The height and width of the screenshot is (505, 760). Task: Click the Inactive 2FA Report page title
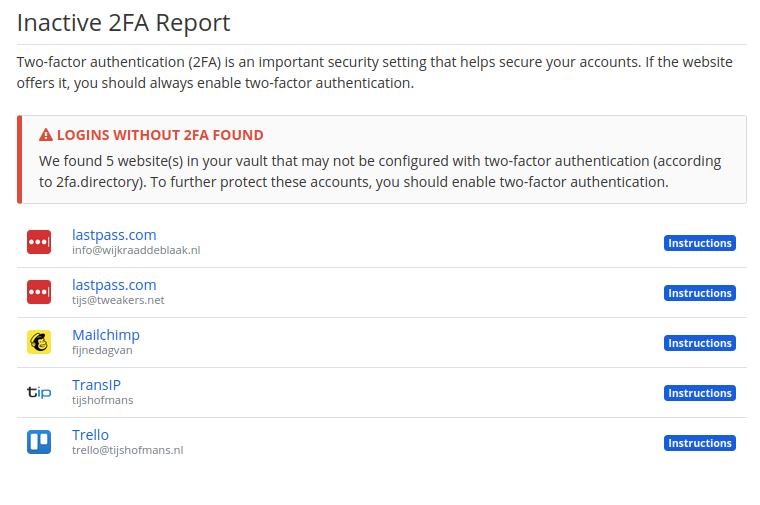pos(123,23)
